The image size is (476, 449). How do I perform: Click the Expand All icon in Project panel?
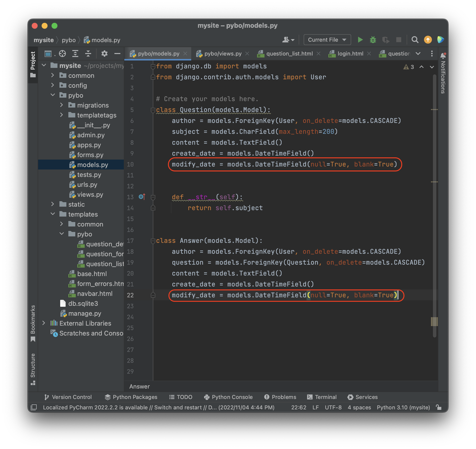[75, 54]
